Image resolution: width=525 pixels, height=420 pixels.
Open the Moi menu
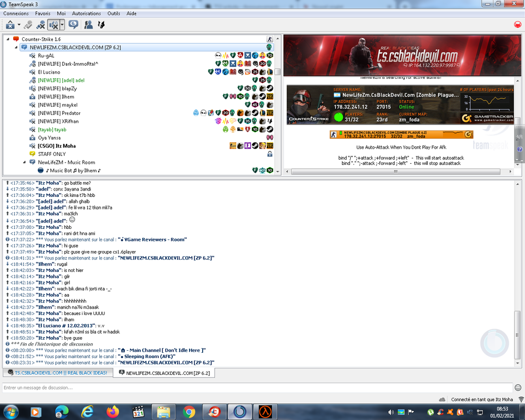pos(61,14)
